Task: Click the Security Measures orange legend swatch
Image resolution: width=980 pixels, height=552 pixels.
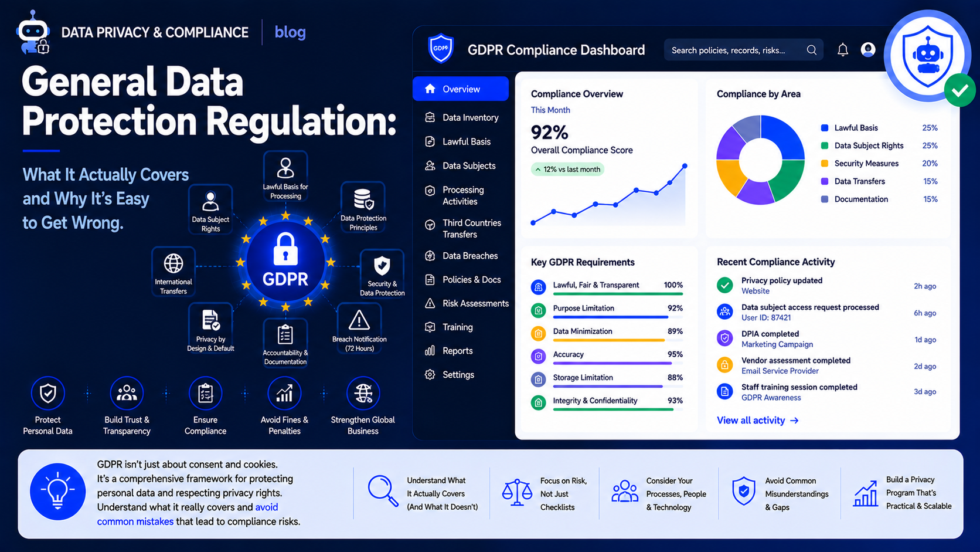Action: coord(825,163)
